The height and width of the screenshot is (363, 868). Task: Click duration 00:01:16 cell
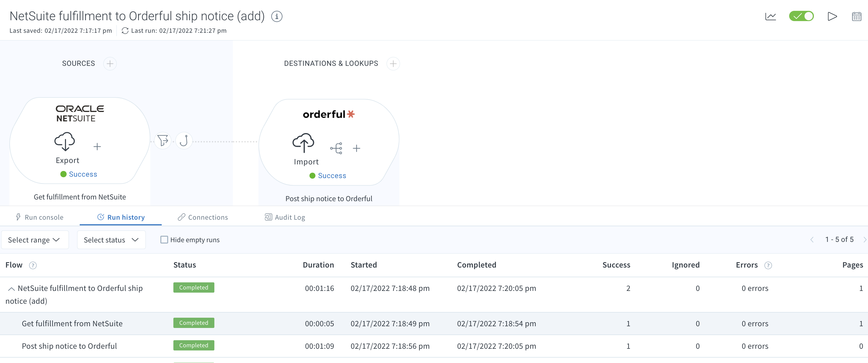319,288
